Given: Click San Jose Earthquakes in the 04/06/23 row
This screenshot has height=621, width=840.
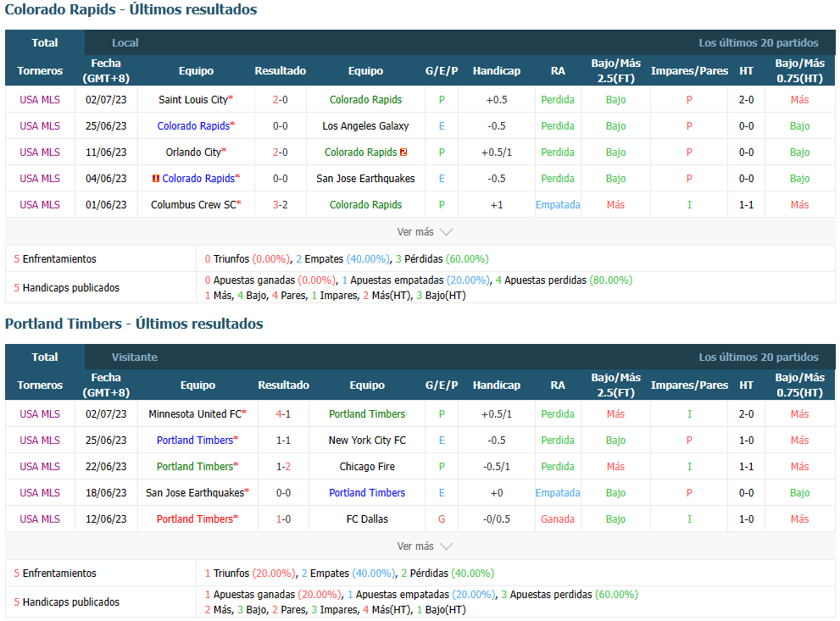Looking at the screenshot, I should click(365, 179).
